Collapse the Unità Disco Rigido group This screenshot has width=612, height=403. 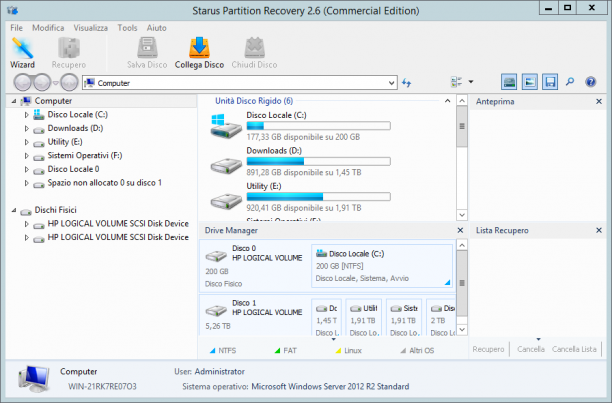[447, 101]
